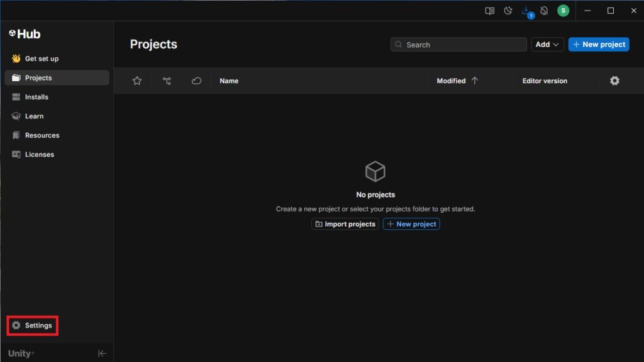Viewport: 644px width, 362px height.
Task: Open the notifications bell icon
Action: coord(544,11)
